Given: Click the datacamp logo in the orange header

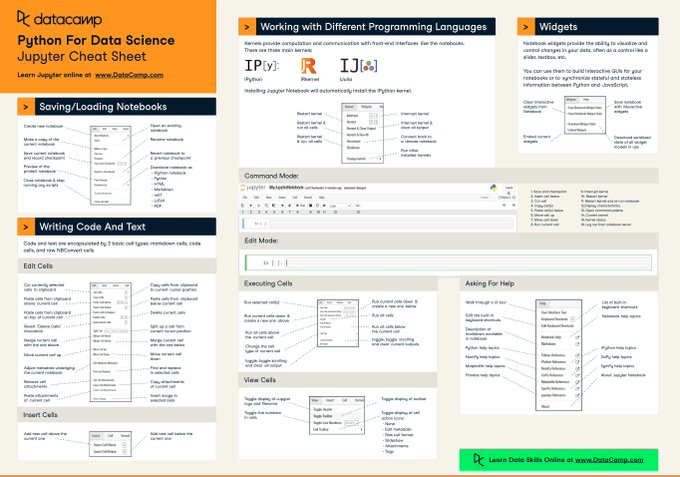Looking at the screenshot, I should click(59, 19).
